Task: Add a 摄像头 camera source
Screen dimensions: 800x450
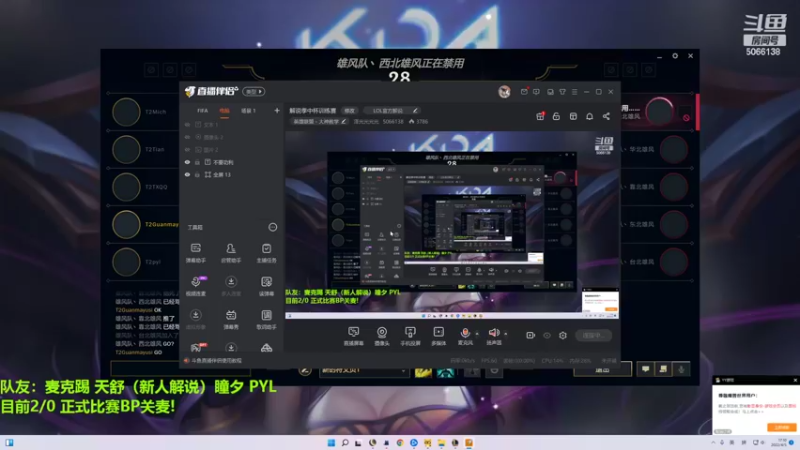Action: 382,336
